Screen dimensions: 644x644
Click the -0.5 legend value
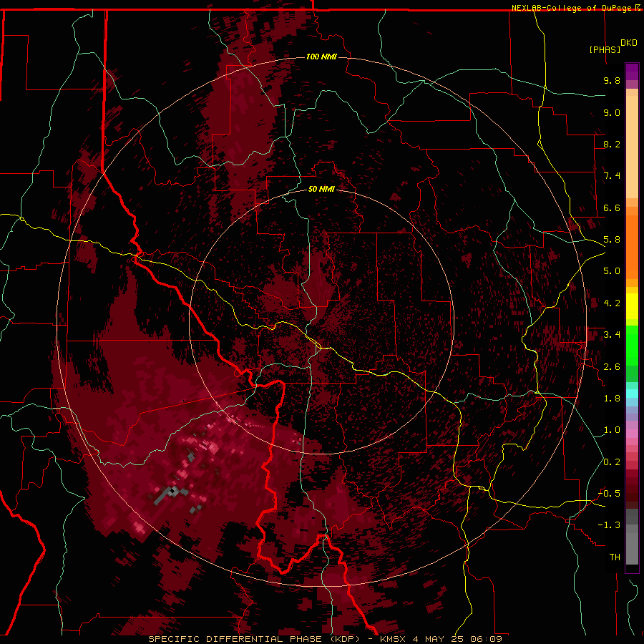[609, 494]
